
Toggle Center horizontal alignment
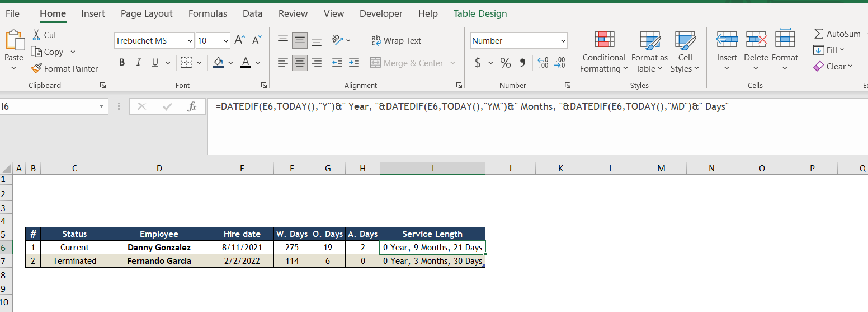pyautogui.click(x=300, y=63)
